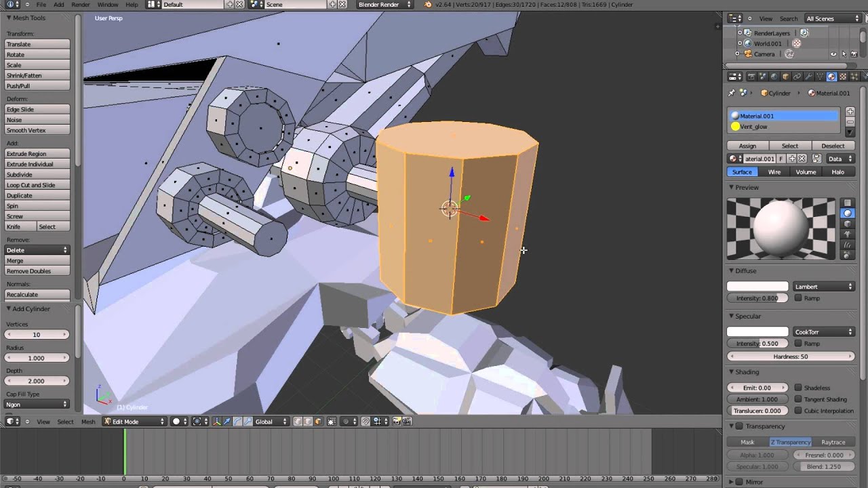Click the Assign material button
The width and height of the screenshot is (868, 488).
(x=747, y=146)
